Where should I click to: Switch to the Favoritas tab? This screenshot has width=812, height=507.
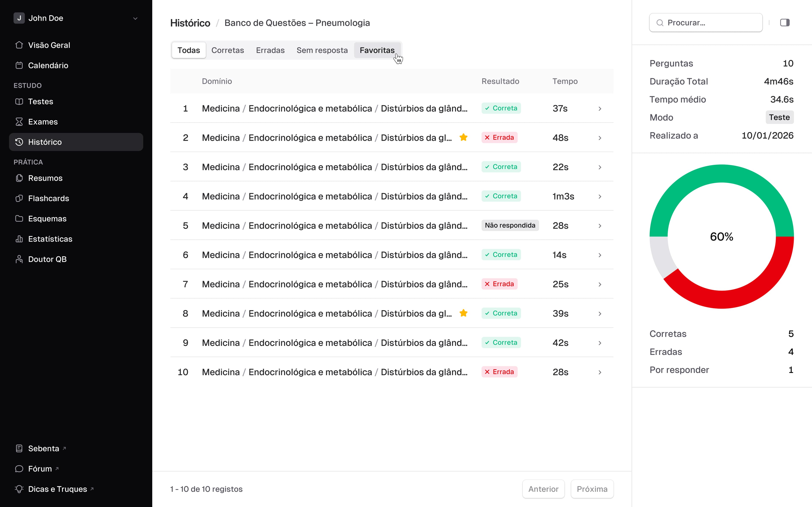pyautogui.click(x=377, y=50)
